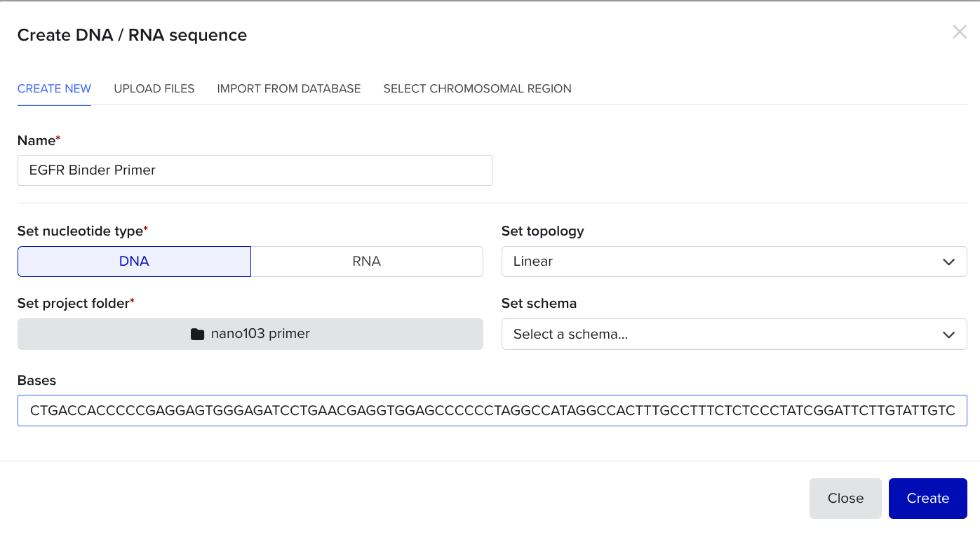
Task: Click the Bases sequence input field
Action: pos(492,411)
